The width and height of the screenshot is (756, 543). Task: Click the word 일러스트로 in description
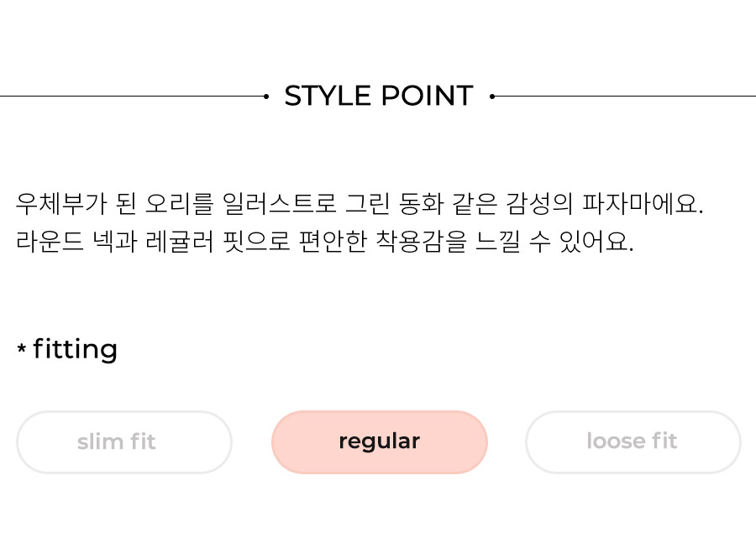pos(279,203)
